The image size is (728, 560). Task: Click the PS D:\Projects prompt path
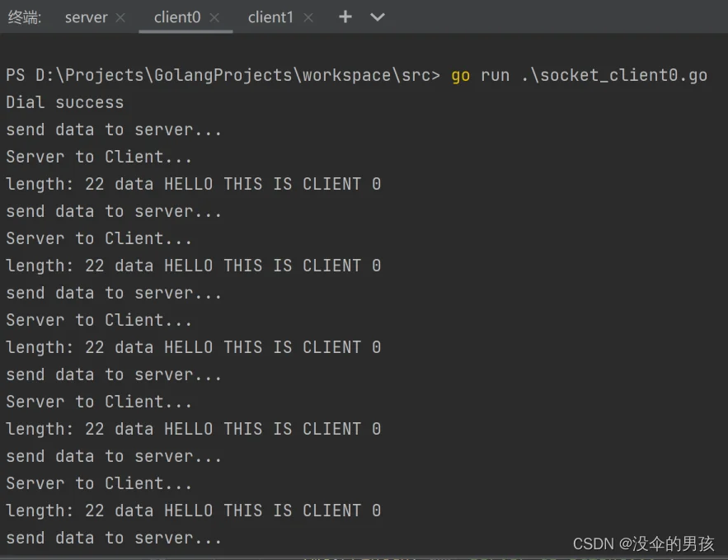click(x=223, y=75)
